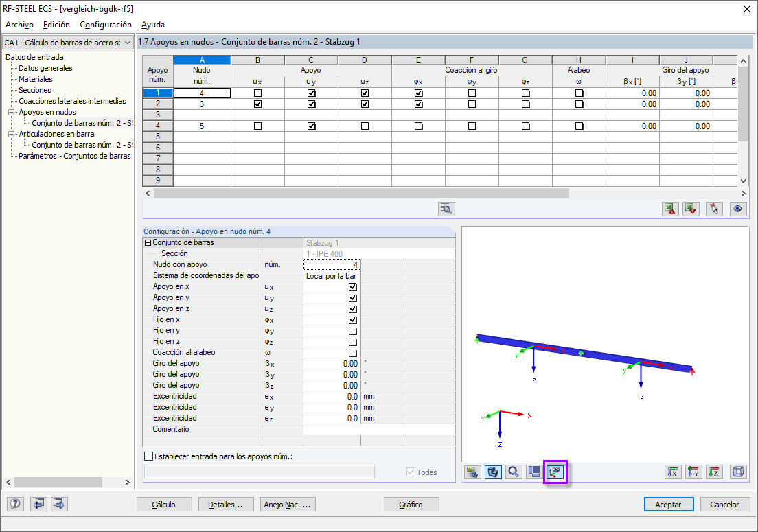Select Secciones in the navigator tree
This screenshot has height=532, width=758.
pyautogui.click(x=35, y=90)
